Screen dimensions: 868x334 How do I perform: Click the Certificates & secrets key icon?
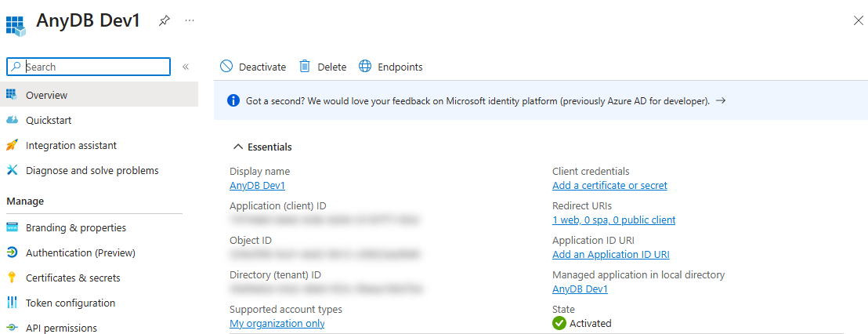(13, 278)
